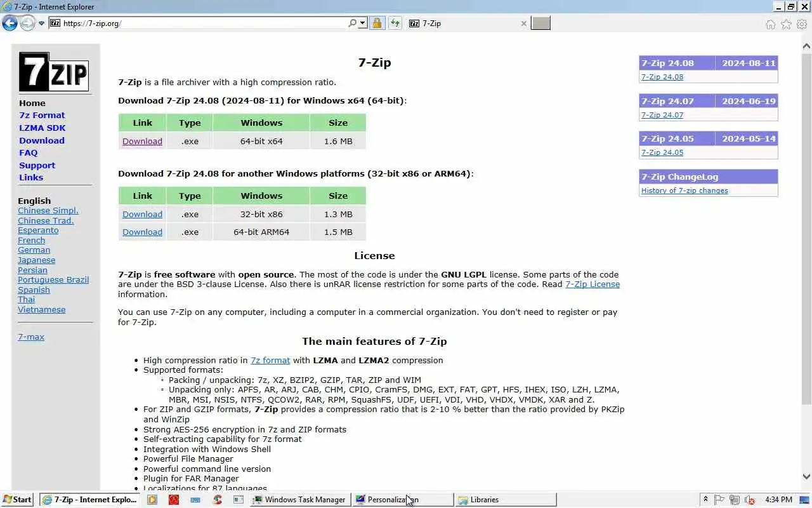Open the red Adobe taskbar icon

[x=173, y=500]
